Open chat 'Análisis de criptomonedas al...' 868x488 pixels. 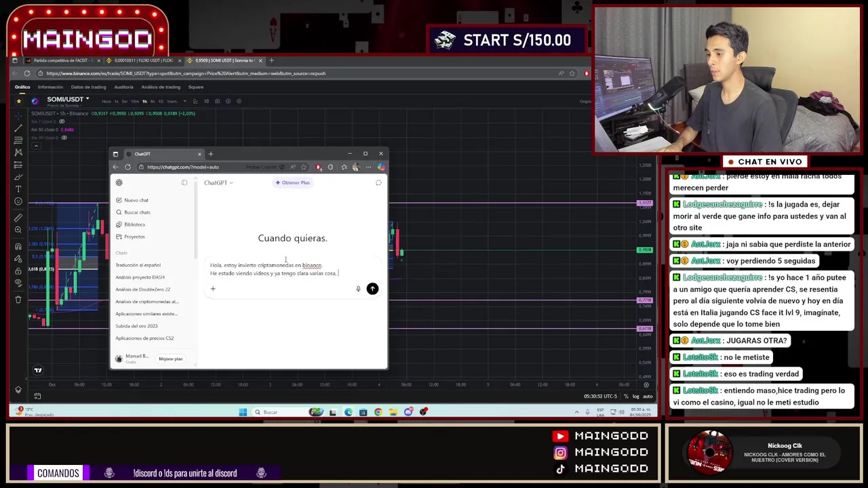[147, 302]
